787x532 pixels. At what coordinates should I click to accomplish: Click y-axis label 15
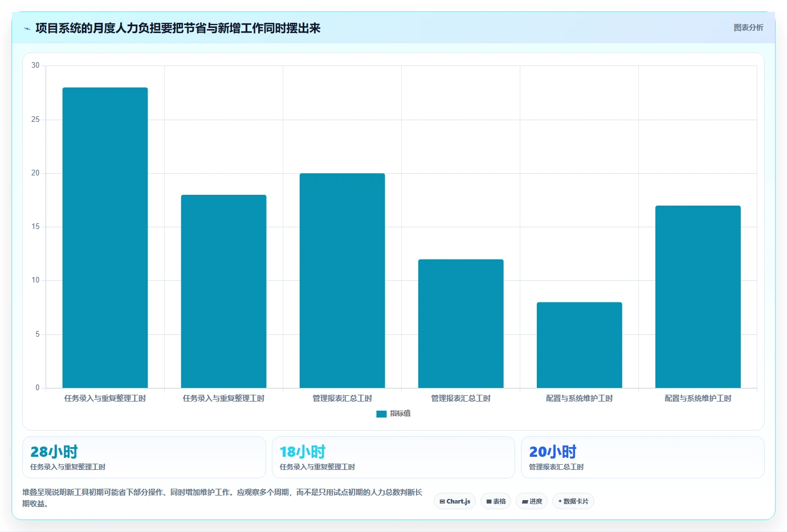click(35, 227)
